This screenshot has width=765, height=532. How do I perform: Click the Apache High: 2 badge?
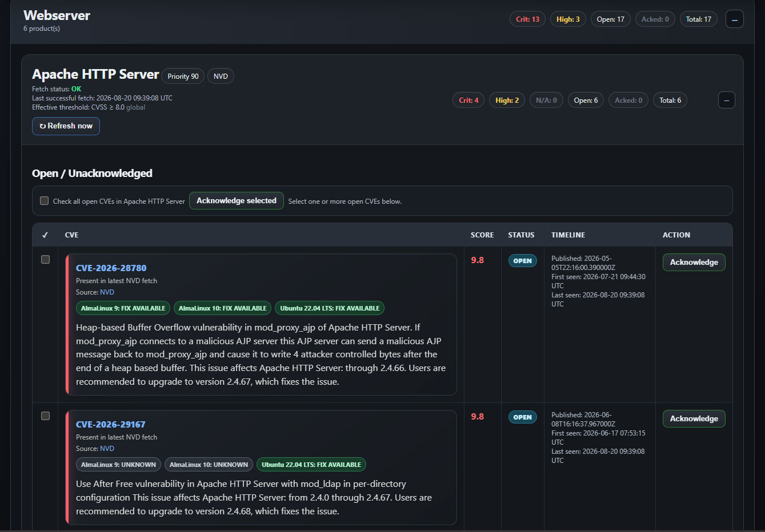507,100
